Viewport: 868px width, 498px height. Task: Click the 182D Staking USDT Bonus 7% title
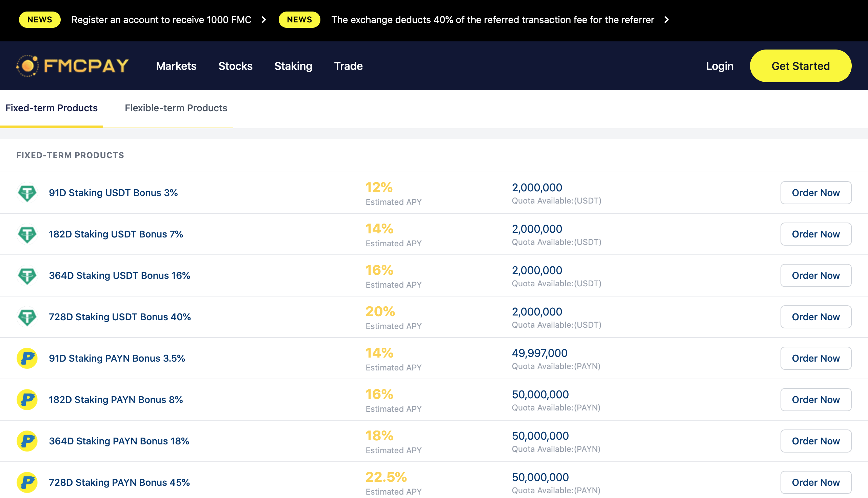[116, 234]
